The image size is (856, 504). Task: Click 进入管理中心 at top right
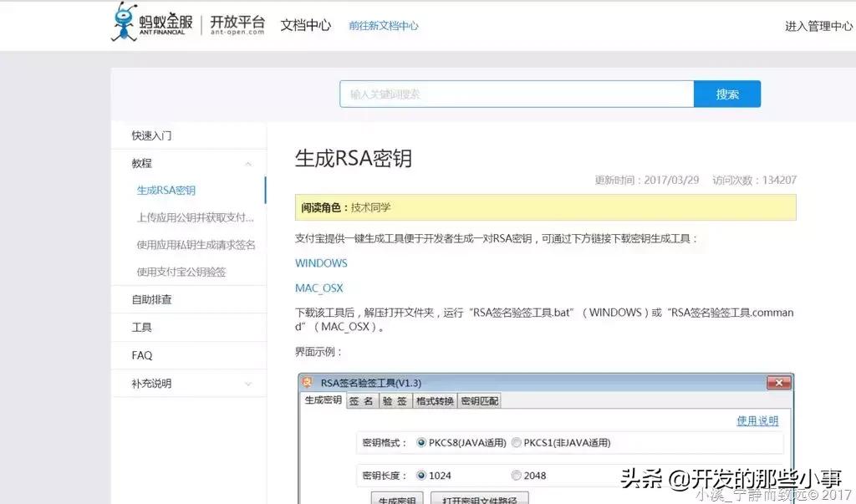click(818, 25)
